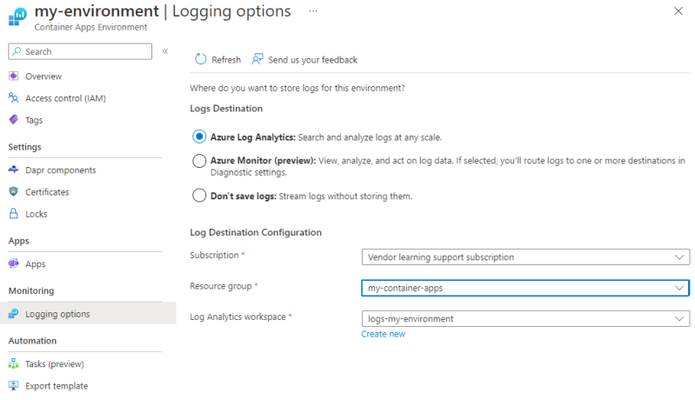Close the Logging options blade
This screenshot has height=400, width=695.
pos(678,11)
